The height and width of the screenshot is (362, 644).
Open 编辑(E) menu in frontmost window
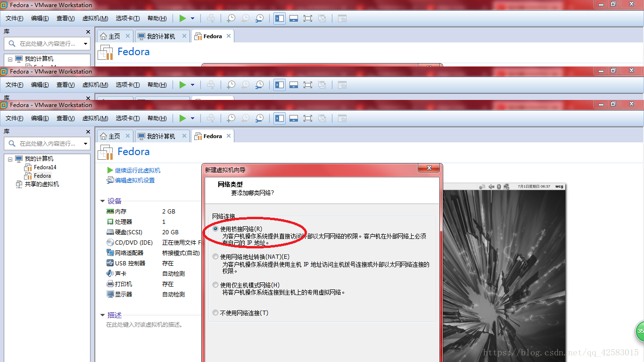pyautogui.click(x=40, y=118)
